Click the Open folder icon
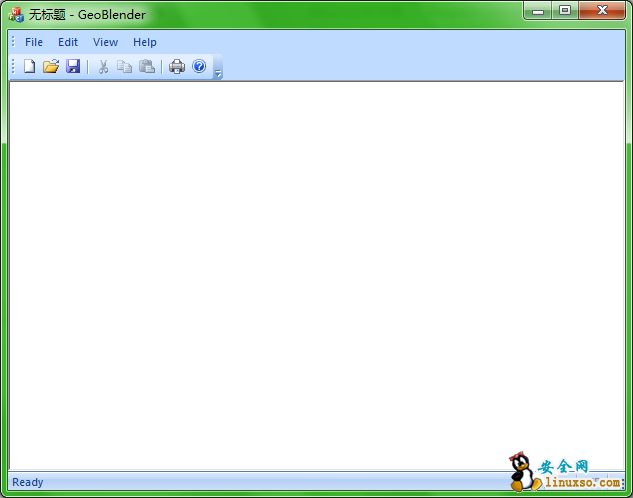This screenshot has height=498, width=633. pyautogui.click(x=51, y=67)
